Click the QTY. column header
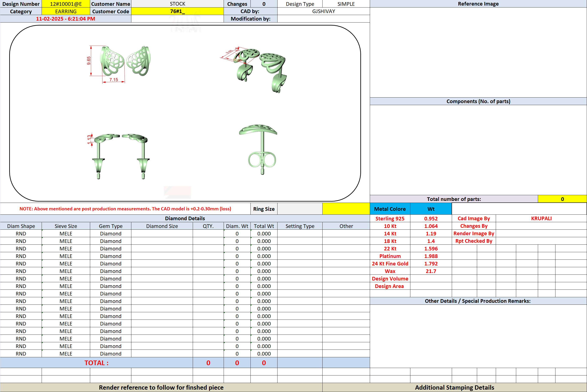This screenshot has height=392, width=587. (208, 226)
